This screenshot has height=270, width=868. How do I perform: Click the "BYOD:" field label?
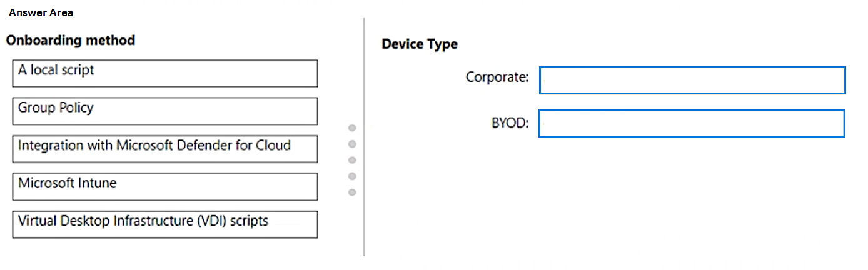pos(510,122)
